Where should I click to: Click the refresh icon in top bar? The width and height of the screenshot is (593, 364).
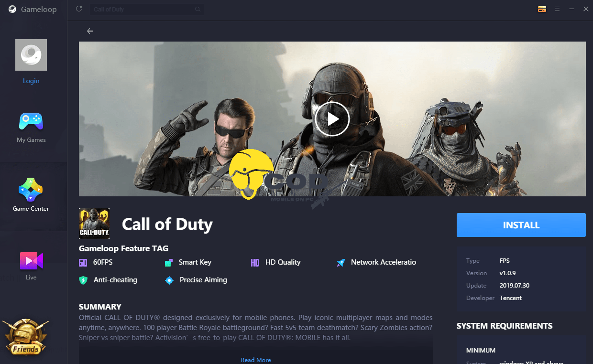coord(79,9)
